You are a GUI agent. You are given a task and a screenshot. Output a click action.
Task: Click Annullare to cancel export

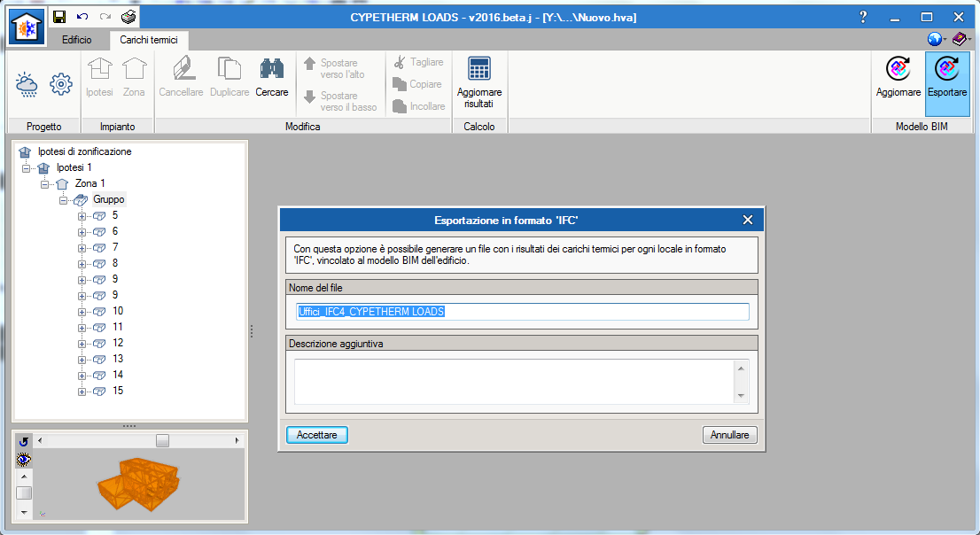coord(729,435)
